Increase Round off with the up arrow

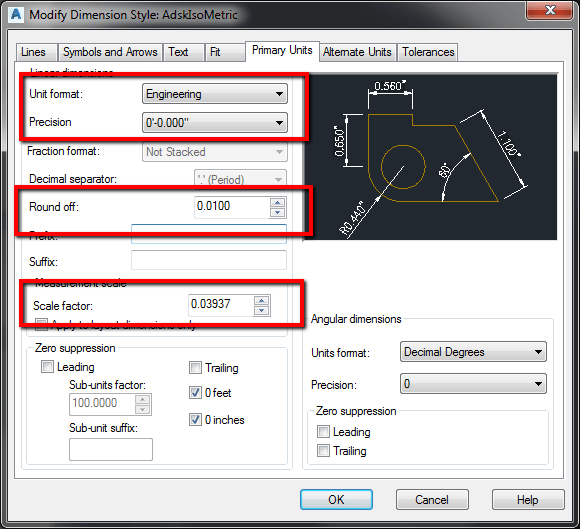point(278,202)
